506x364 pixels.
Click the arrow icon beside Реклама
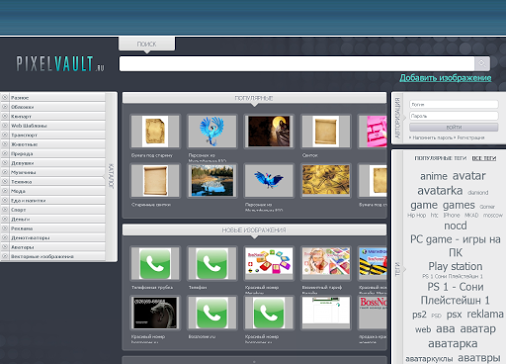[x=5, y=228]
